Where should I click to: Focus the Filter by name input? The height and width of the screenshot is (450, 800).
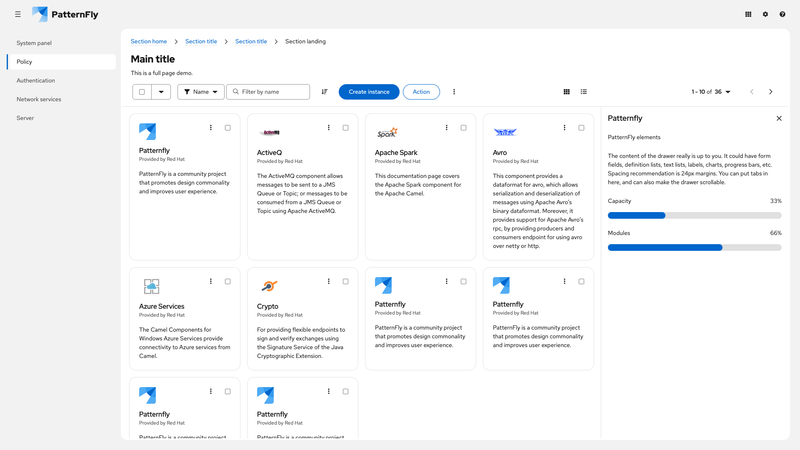[268, 92]
